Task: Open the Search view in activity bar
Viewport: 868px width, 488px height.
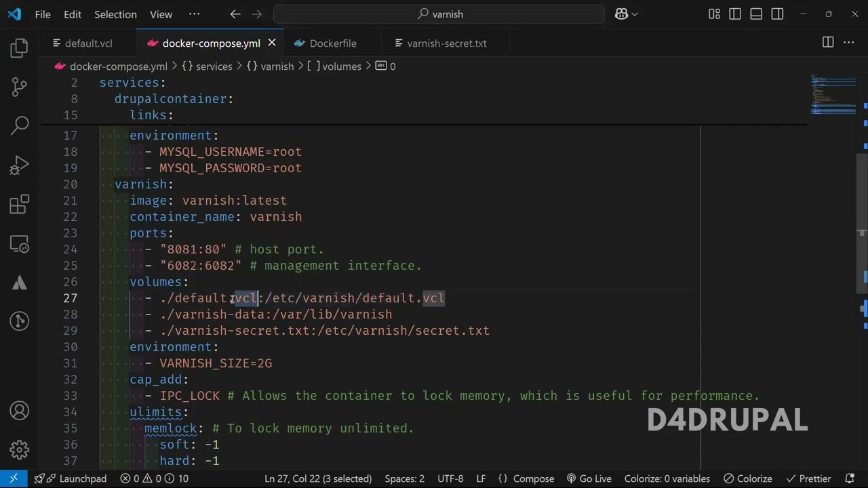Action: [x=20, y=125]
